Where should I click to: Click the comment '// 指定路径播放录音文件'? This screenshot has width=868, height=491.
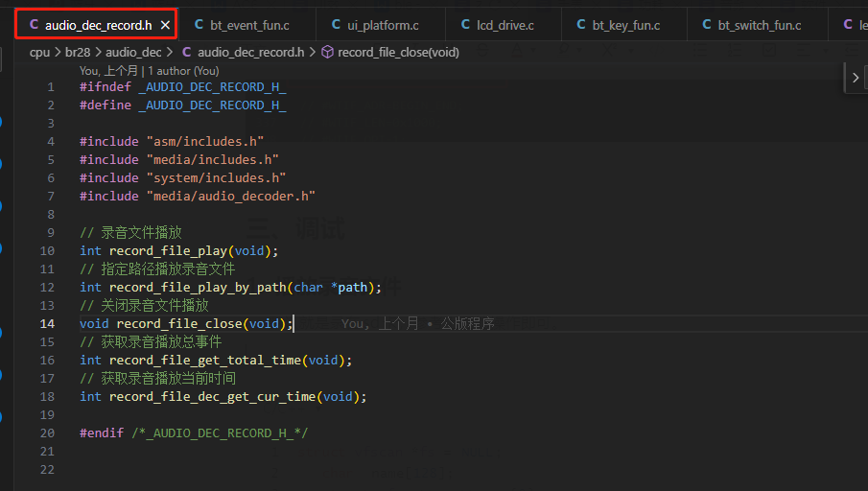pyautogui.click(x=157, y=269)
